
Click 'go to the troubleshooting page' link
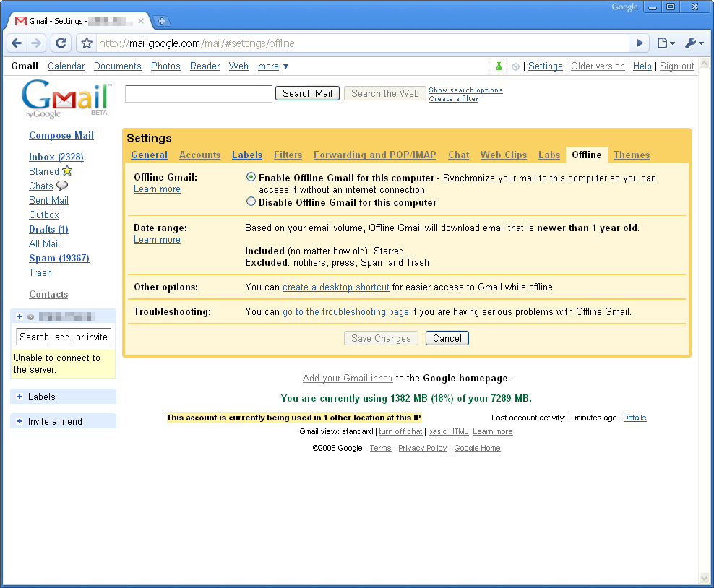(345, 312)
